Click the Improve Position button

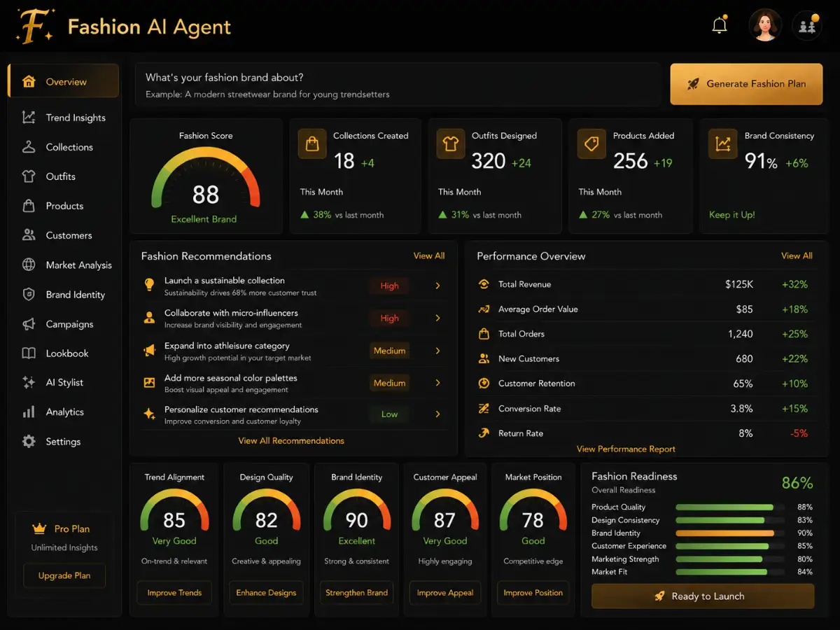point(533,592)
